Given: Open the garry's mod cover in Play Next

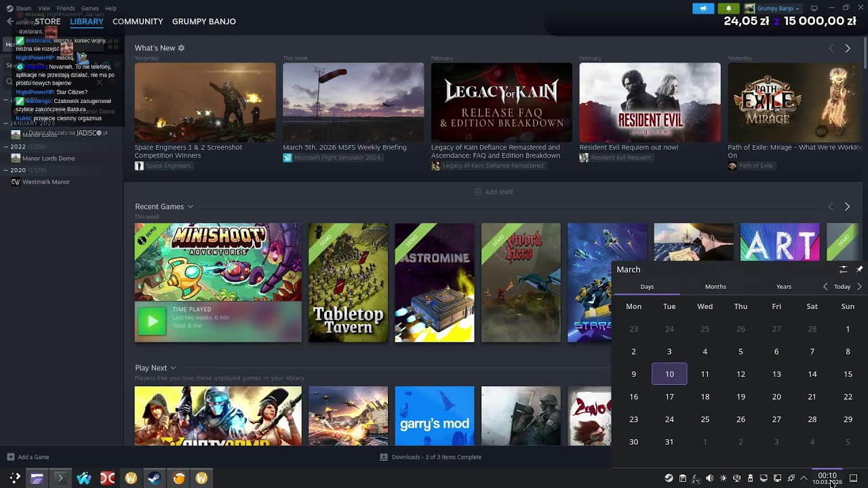Looking at the screenshot, I should [x=435, y=416].
